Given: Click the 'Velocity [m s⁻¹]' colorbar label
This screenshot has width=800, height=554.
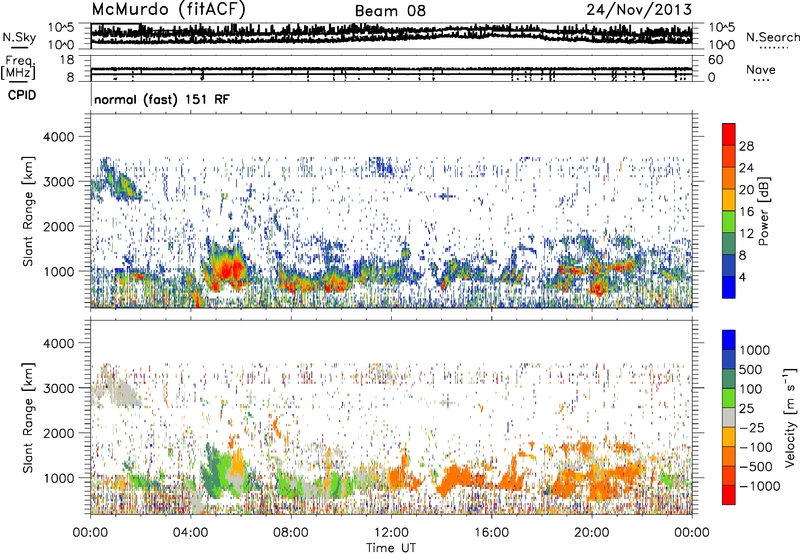Looking at the screenshot, I should [x=790, y=417].
